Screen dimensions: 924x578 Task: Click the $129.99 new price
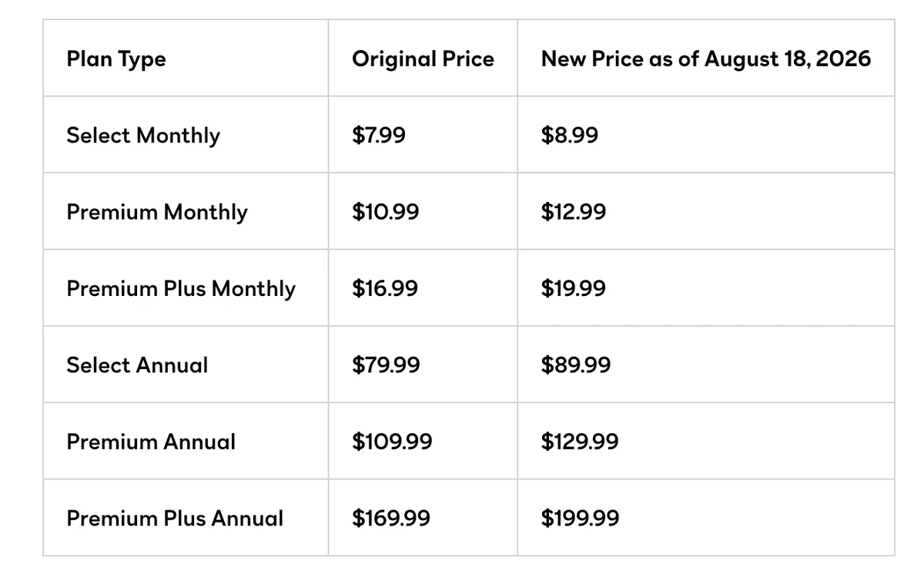click(580, 442)
